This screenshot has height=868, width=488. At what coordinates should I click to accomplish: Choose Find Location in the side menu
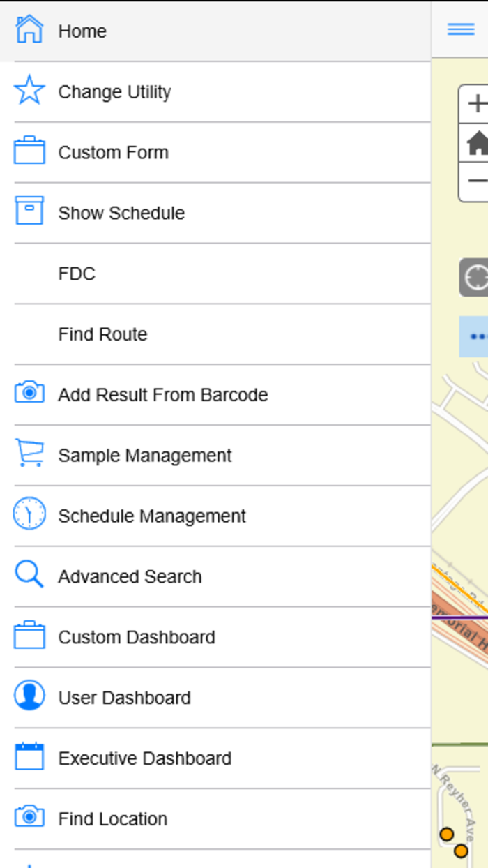click(x=112, y=818)
